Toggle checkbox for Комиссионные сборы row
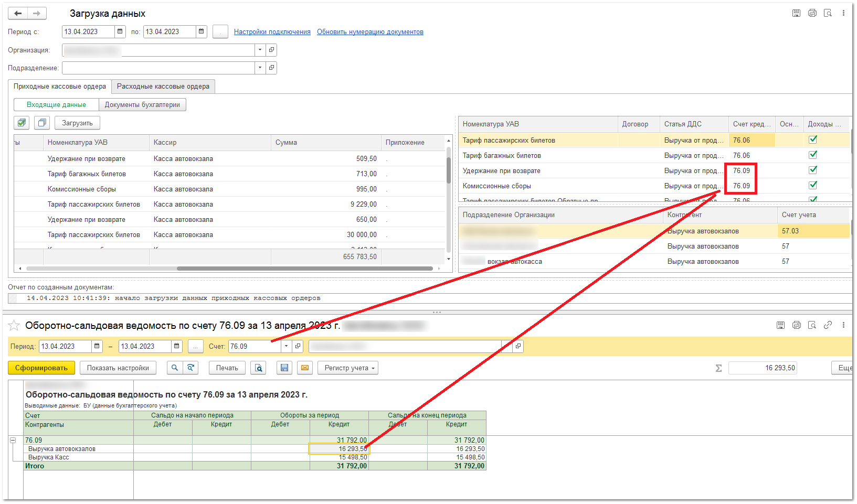This screenshot has height=504, width=857. point(813,185)
